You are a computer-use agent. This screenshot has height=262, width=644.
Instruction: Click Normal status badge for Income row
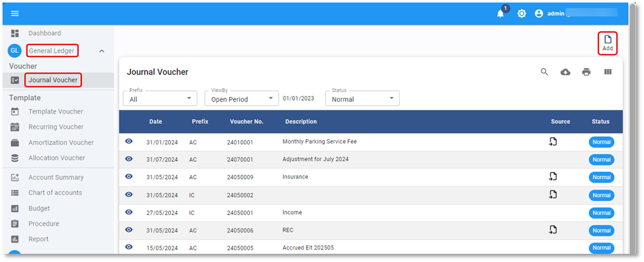click(601, 212)
